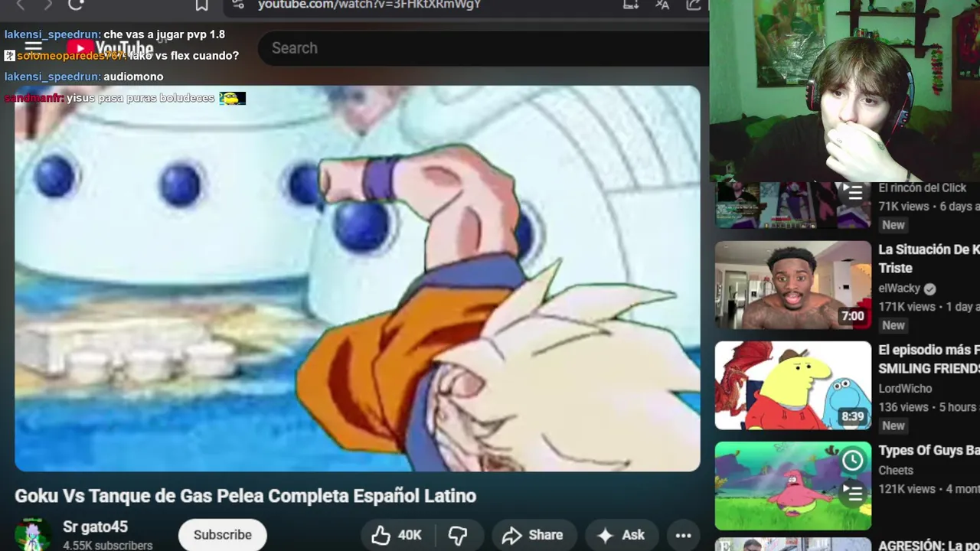Click chat message 'yisus pasa puras boludeces'
This screenshot has width=980, height=551.
tap(140, 98)
